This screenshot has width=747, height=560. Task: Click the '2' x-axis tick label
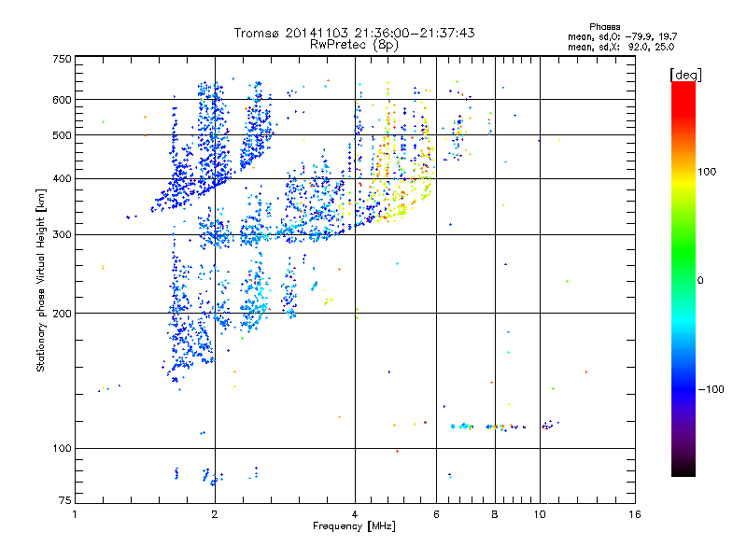point(215,514)
